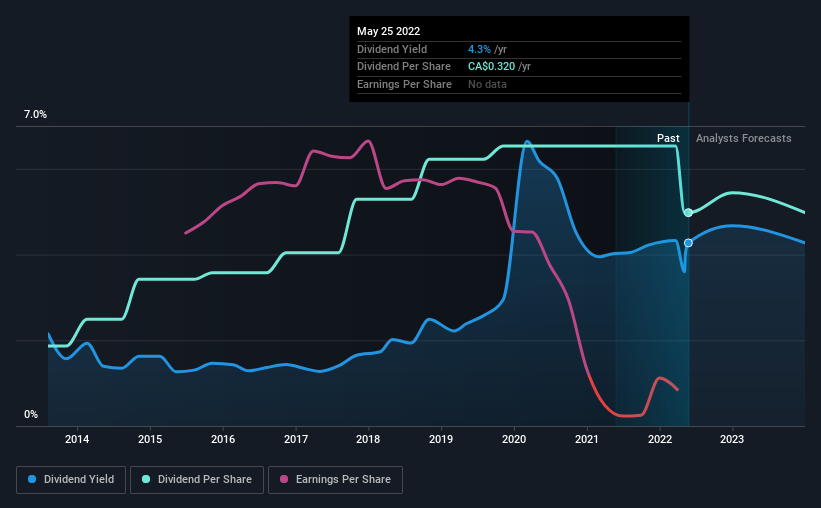Viewport: 821px width, 508px height.
Task: Click the 4.3% dividend yield value
Action: pyautogui.click(x=479, y=49)
